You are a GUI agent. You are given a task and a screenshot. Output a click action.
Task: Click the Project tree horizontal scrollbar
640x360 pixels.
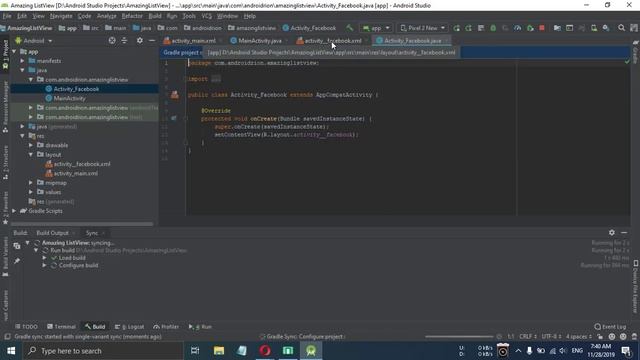click(82, 224)
